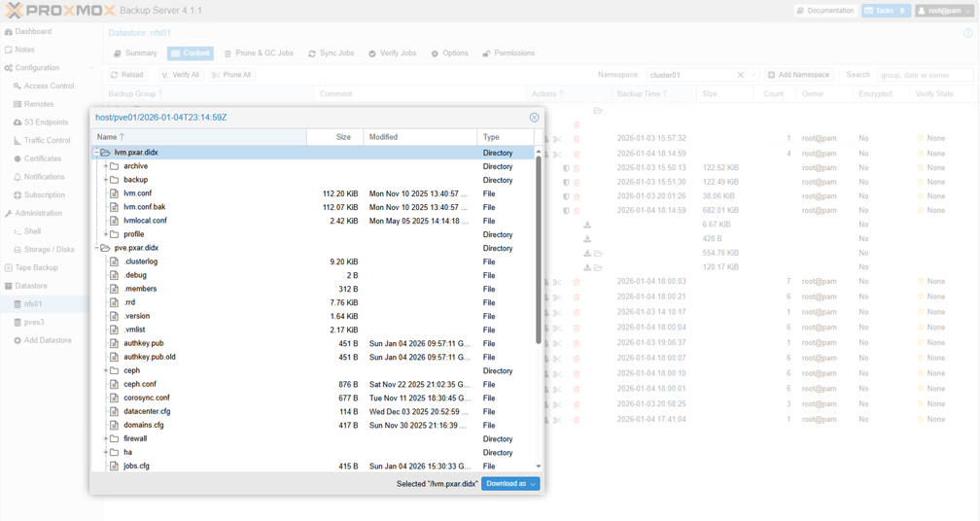Select the ceph.conf file
The height and width of the screenshot is (521, 980).
313,384
